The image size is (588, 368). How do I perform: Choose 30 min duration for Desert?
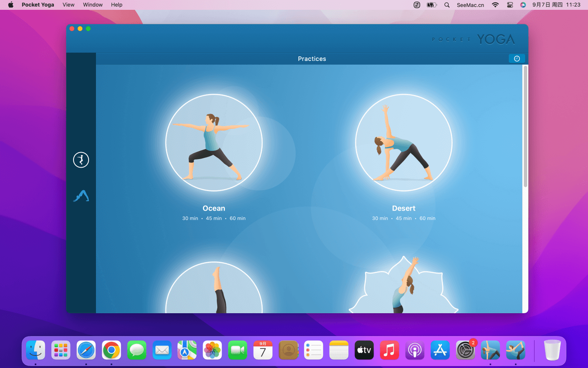tap(380, 218)
